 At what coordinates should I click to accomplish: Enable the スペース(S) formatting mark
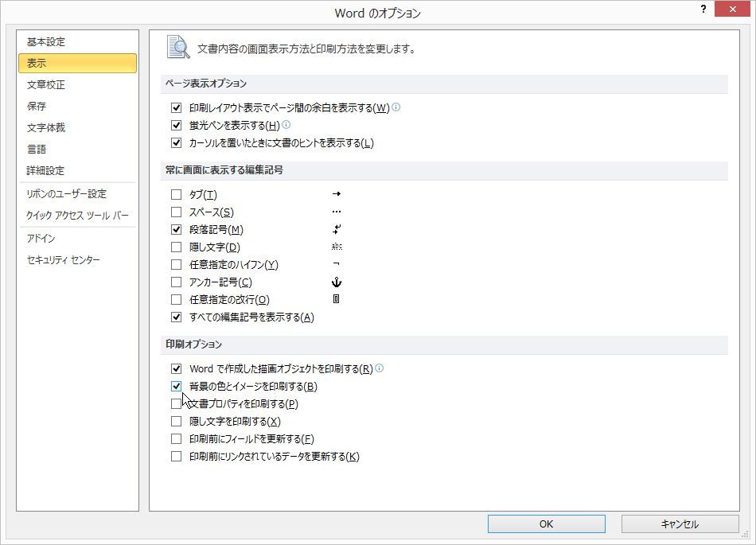click(176, 212)
